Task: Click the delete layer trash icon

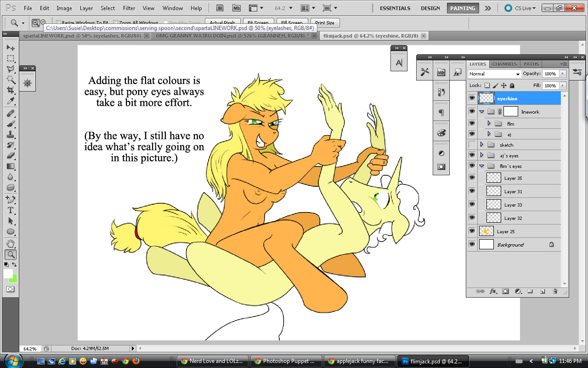Action: tap(555, 291)
